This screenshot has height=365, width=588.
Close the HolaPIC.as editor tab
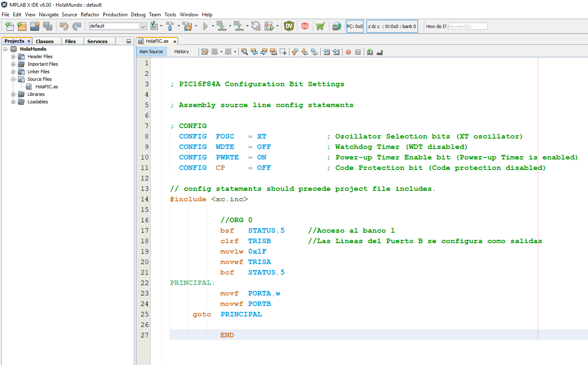[x=175, y=41]
